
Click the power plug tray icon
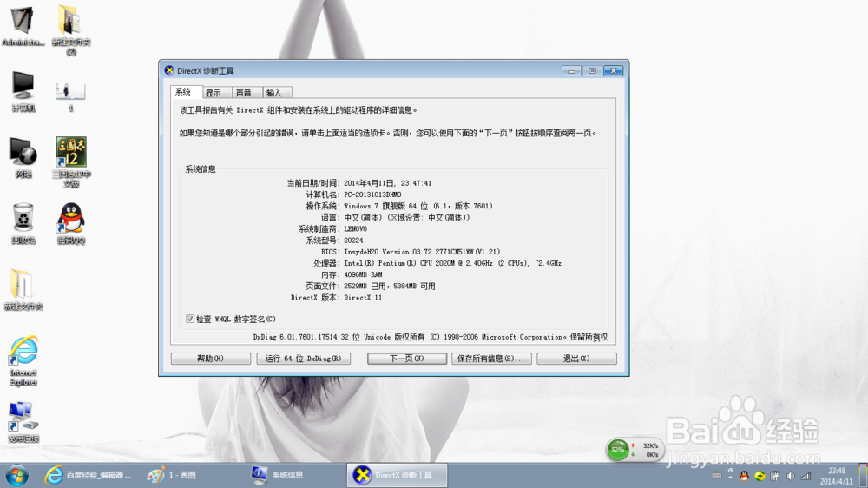(775, 476)
